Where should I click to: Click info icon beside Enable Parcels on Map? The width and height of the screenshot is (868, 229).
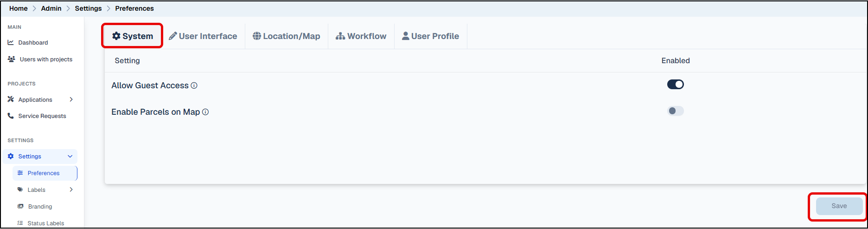[x=205, y=112]
